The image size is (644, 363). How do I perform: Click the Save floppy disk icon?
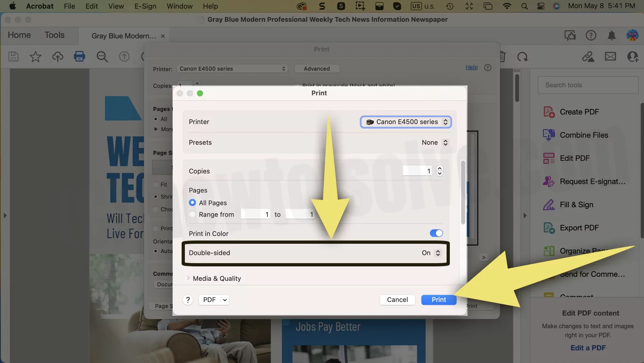pos(13,57)
